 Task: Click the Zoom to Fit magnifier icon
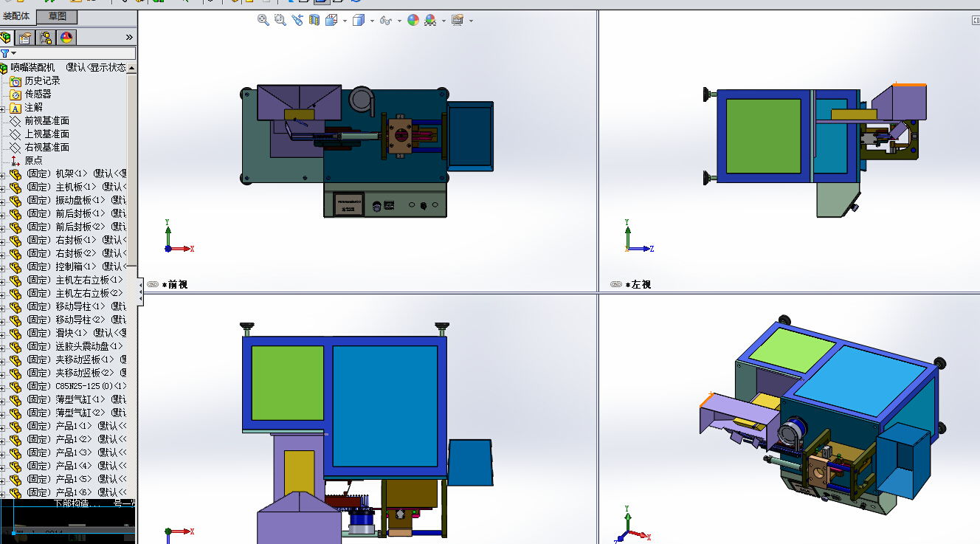coord(263,20)
